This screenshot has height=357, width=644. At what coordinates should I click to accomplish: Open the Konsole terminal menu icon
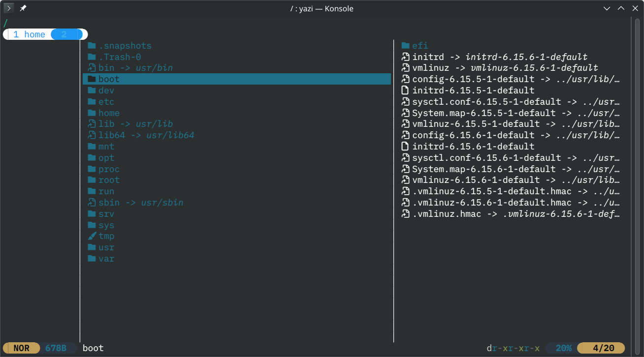[9, 8]
